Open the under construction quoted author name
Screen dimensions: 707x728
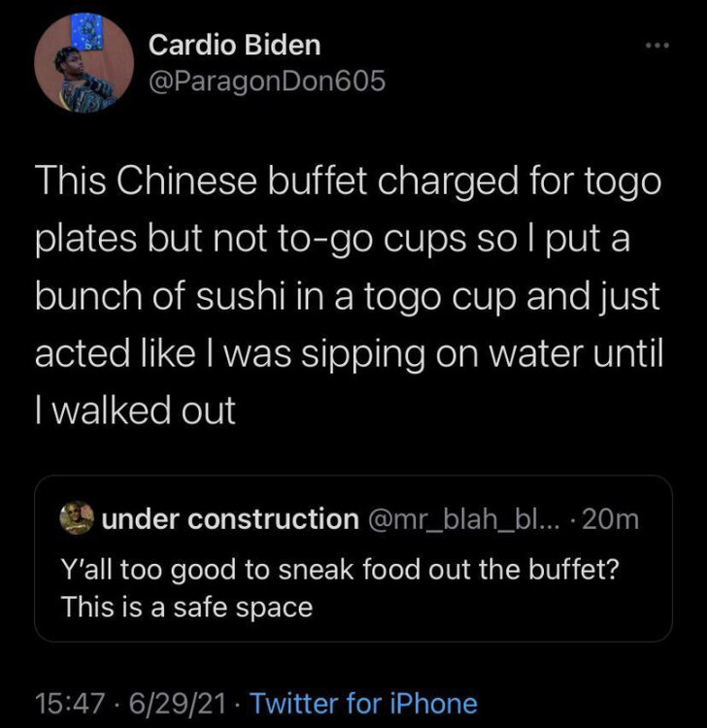point(229,520)
